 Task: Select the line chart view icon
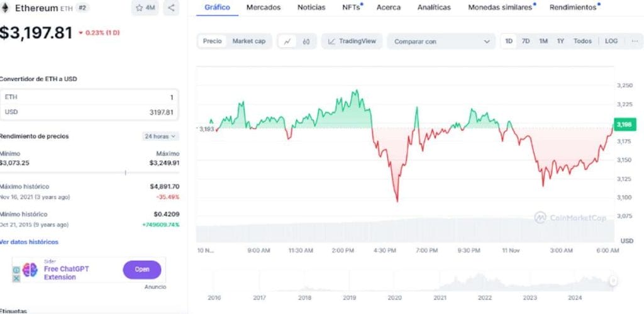[x=287, y=41]
